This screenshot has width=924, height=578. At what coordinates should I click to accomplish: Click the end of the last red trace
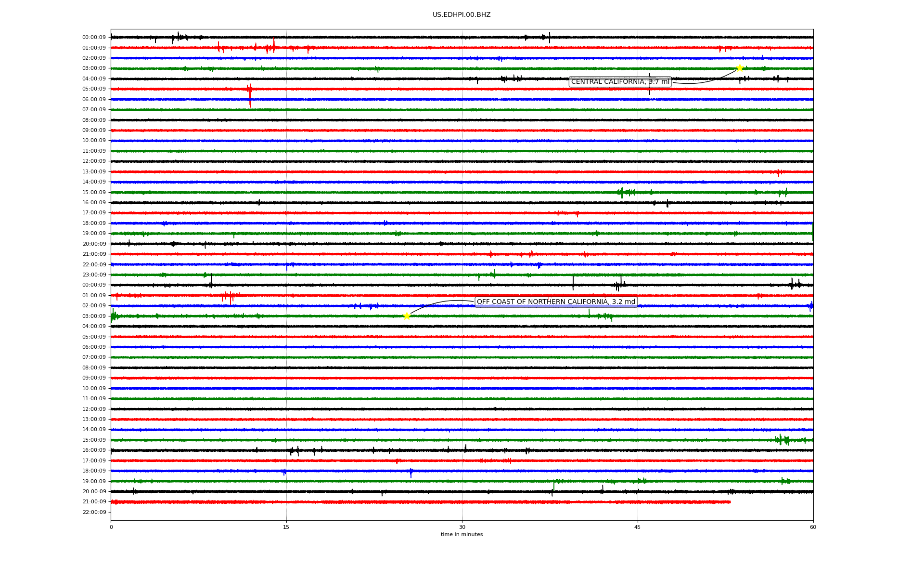(730, 502)
